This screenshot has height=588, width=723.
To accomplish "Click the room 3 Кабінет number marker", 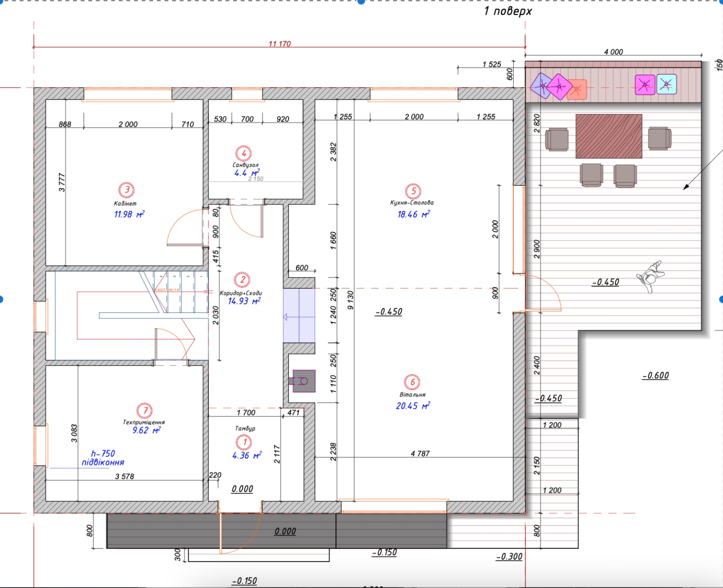I will (x=127, y=190).
